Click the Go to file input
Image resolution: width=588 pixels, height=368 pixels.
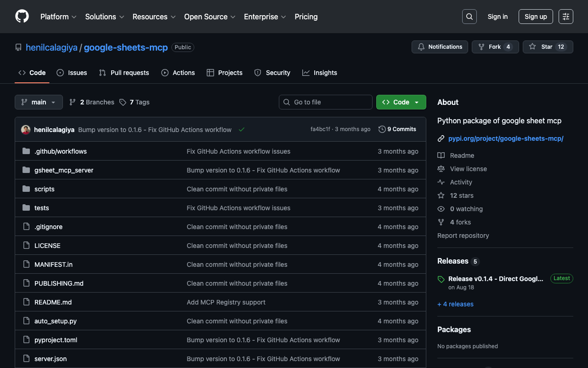[326, 102]
